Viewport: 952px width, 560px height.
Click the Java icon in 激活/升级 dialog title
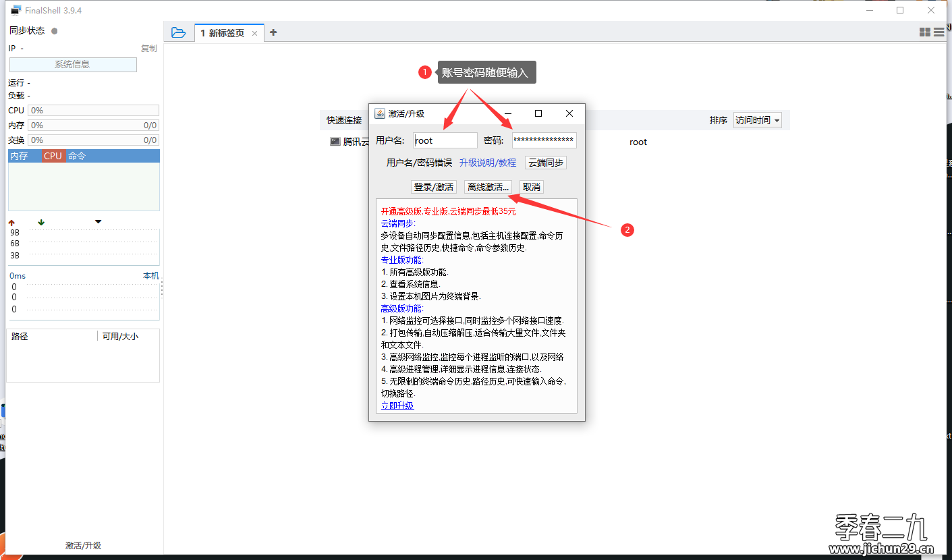380,113
